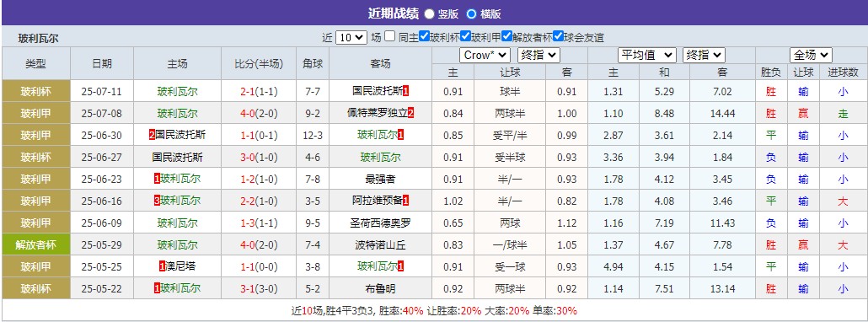The width and height of the screenshot is (868, 322).
Task: Click the 玻利瓦尔 team title
Action: coord(38,39)
